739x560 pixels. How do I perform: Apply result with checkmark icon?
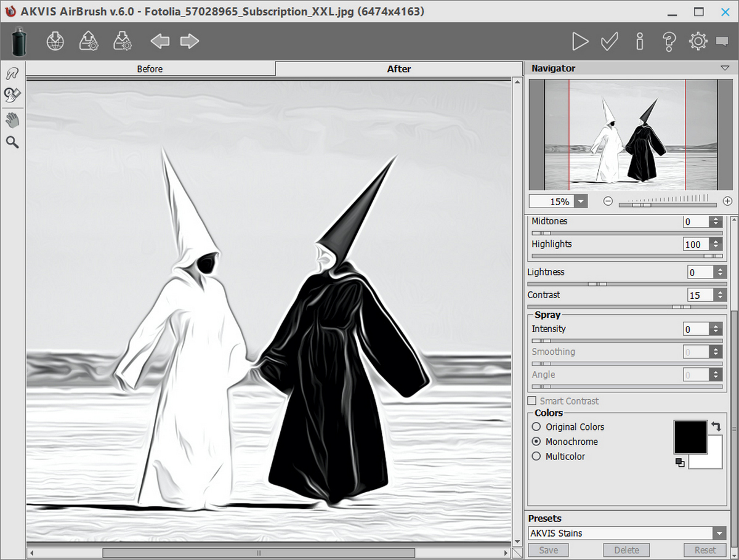(x=610, y=42)
